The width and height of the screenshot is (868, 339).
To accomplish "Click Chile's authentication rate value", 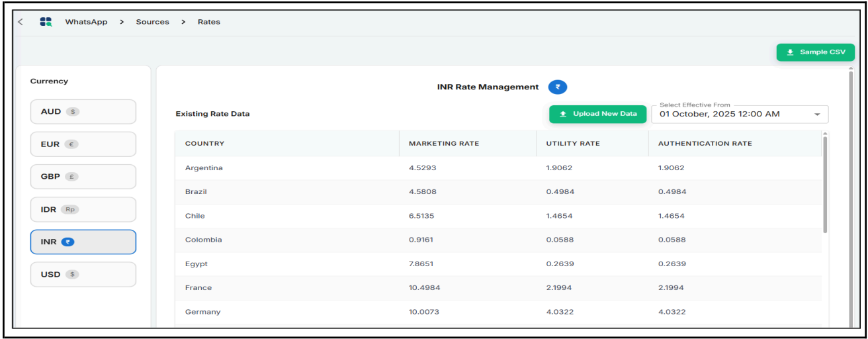I will pyautogui.click(x=672, y=216).
